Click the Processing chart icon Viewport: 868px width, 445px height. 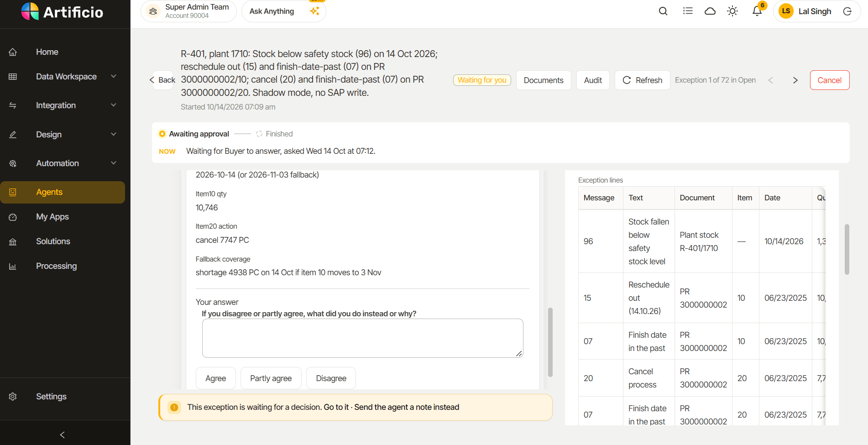tap(13, 266)
